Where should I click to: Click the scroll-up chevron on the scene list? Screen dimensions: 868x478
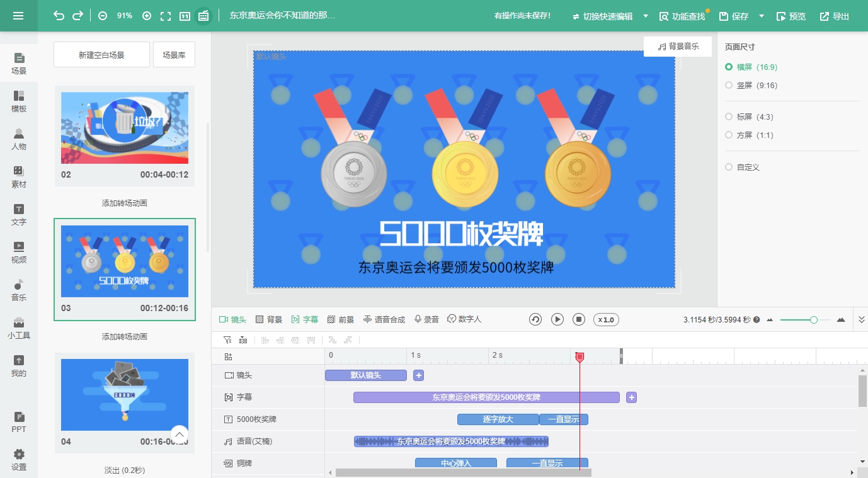coord(180,435)
